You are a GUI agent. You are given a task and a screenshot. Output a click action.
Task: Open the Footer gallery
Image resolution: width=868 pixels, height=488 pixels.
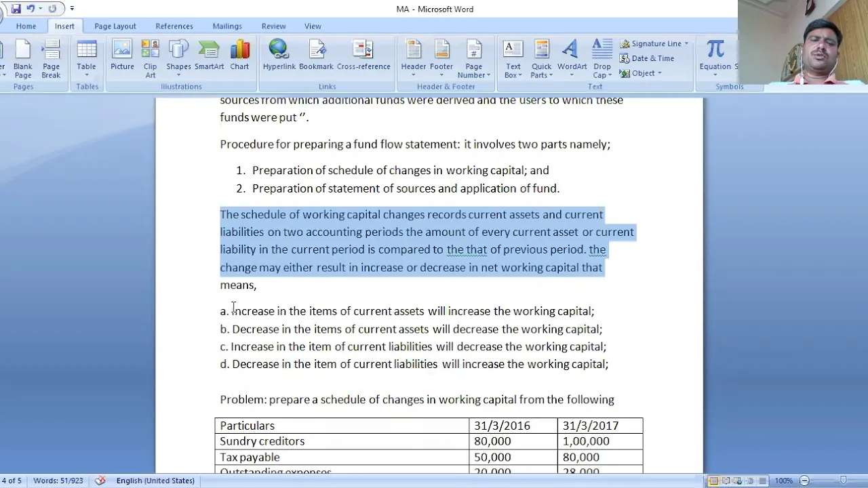point(441,59)
